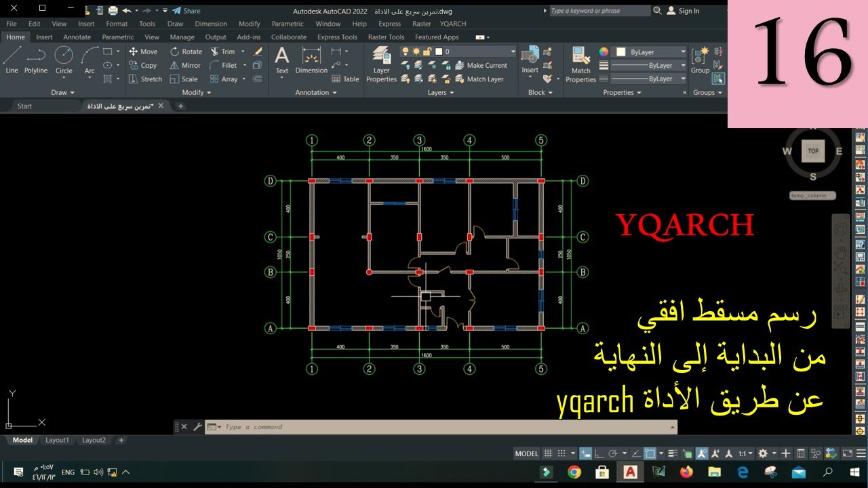Expand the Properties panel
The width and height of the screenshot is (868, 488).
point(622,93)
